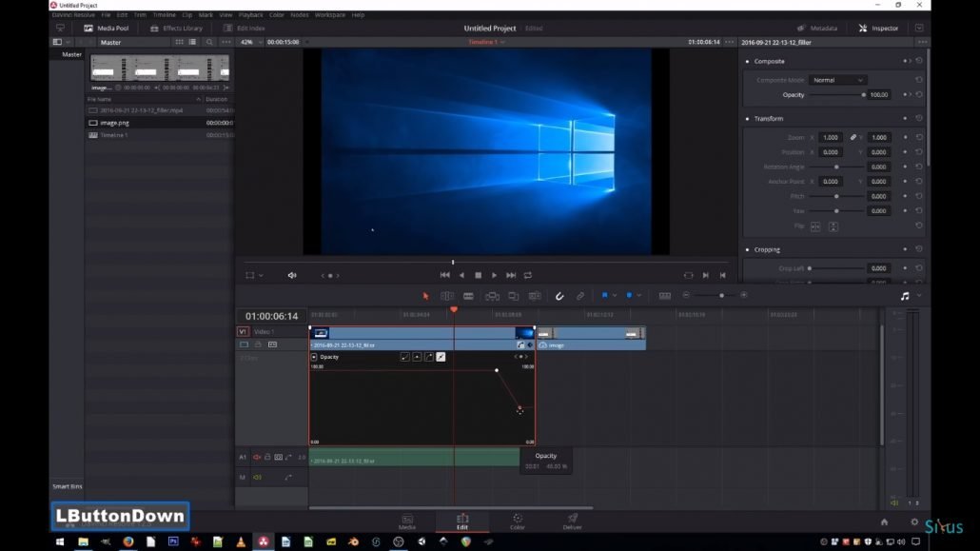Activate the Blade edit mode tool
Viewport: 980px width, 551px height.
pyautogui.click(x=468, y=296)
